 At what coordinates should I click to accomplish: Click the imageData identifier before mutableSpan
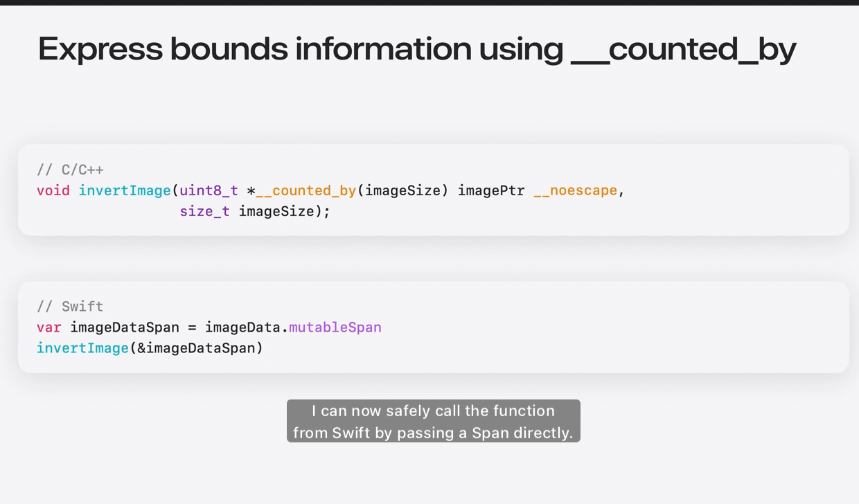coord(243,327)
